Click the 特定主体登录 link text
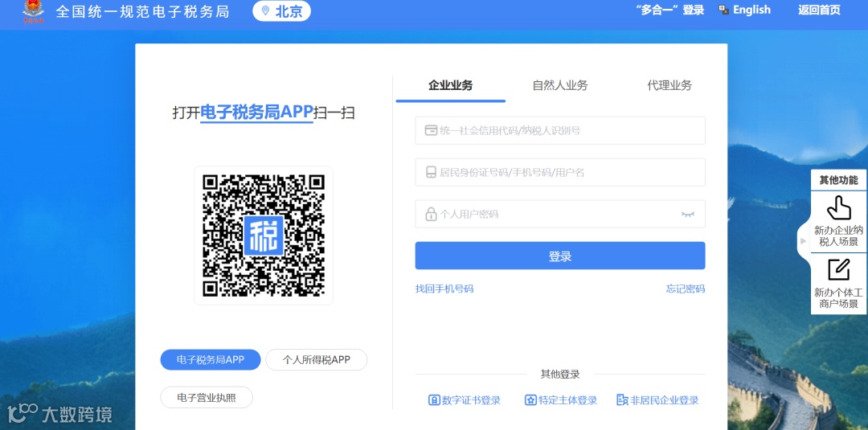This screenshot has height=430, width=868. tap(568, 400)
